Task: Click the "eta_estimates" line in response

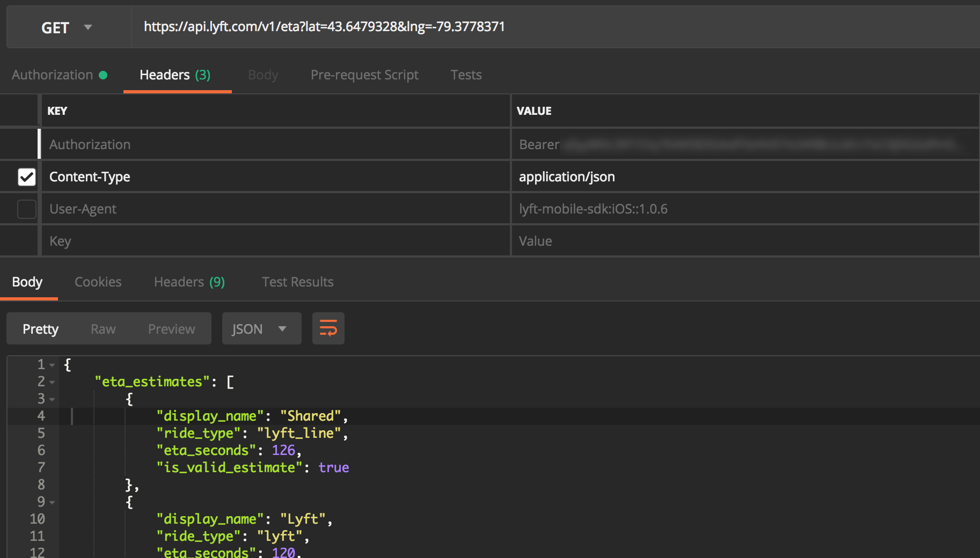Action: [164, 382]
